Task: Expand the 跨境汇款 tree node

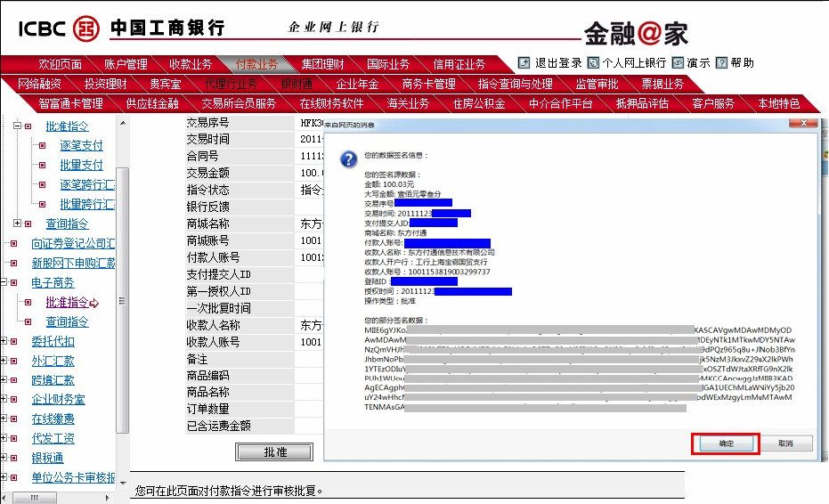Action: pyautogui.click(x=3, y=379)
